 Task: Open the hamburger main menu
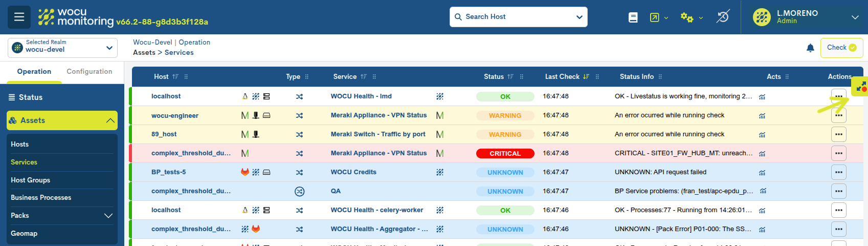19,17
